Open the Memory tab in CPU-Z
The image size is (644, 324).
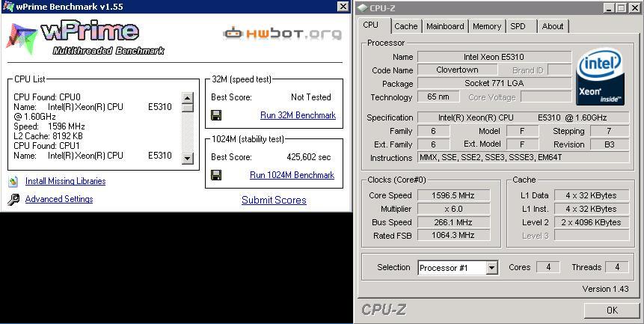pyautogui.click(x=487, y=26)
